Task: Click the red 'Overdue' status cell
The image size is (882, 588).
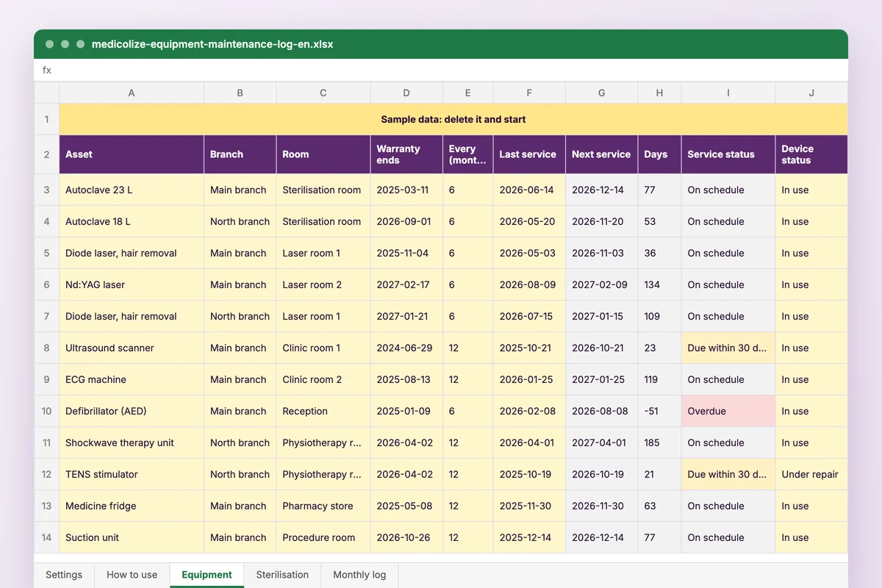Action: pyautogui.click(x=728, y=411)
